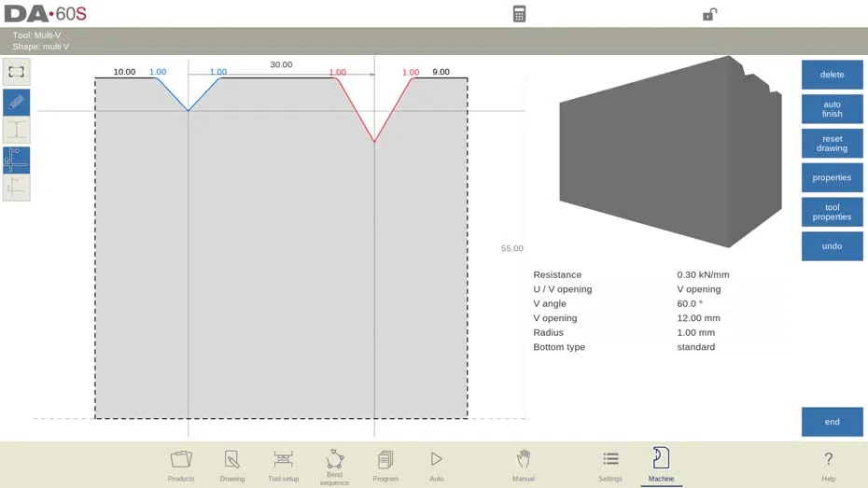This screenshot has height=488, width=868.
Task: Click the 55.00 height value
Action: click(x=512, y=248)
